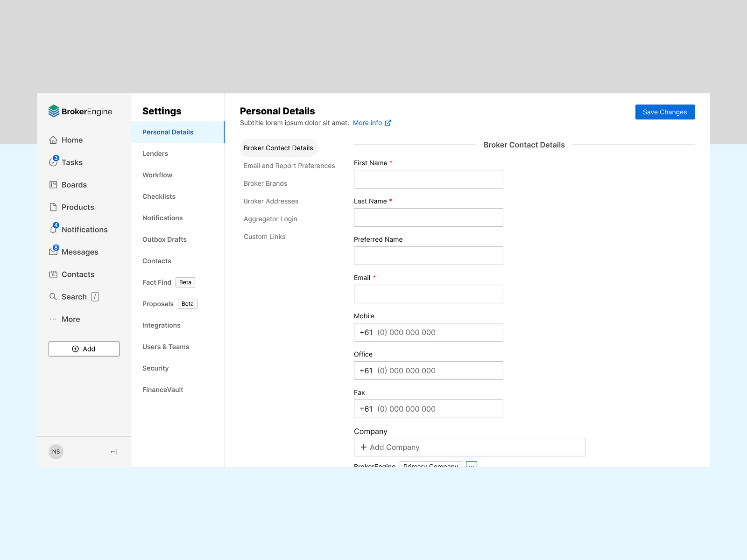
Task: Open the ellipsis menu next to Primary Company
Action: pos(472,465)
